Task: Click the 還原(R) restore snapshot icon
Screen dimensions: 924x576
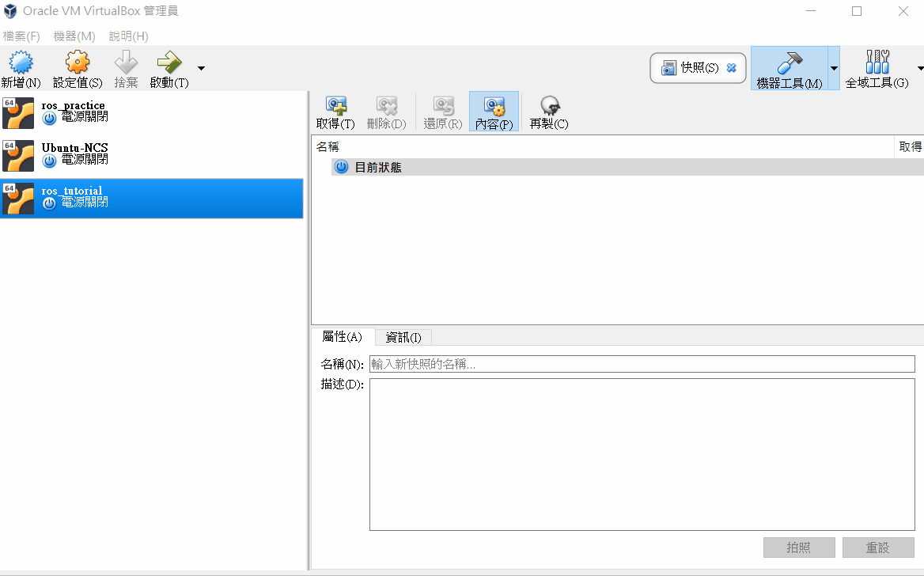Action: (444, 106)
